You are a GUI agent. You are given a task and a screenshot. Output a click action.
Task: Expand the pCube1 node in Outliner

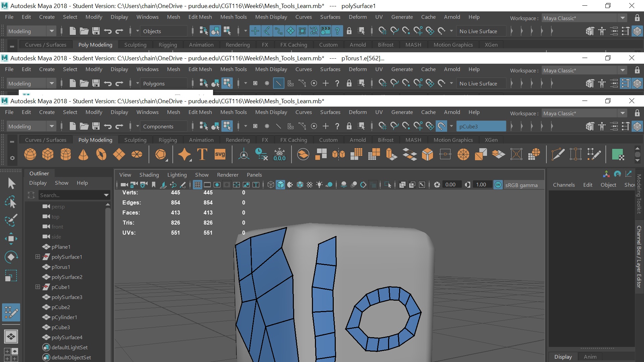pyautogui.click(x=38, y=287)
